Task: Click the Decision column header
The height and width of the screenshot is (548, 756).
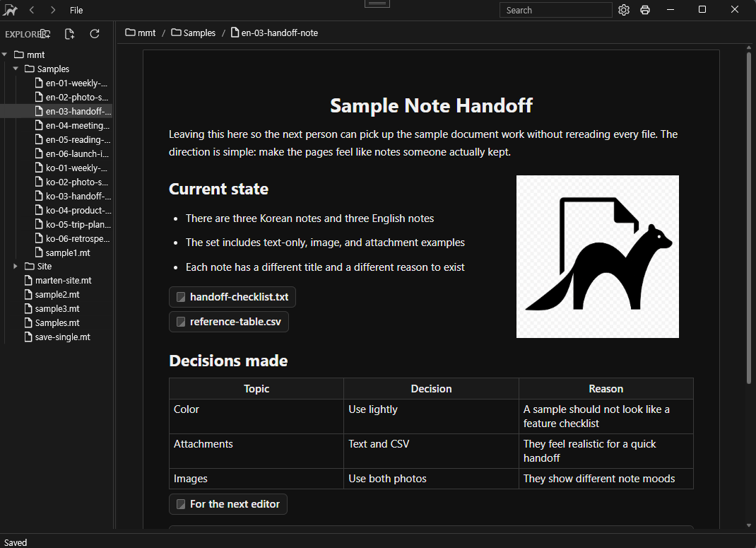Action: pos(431,389)
